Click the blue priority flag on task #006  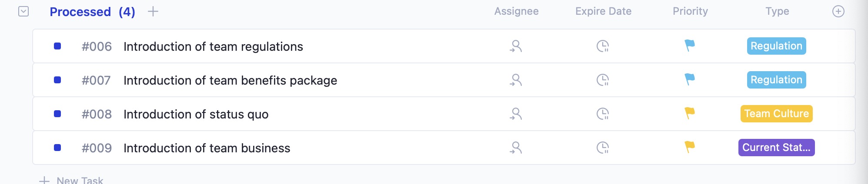tap(690, 45)
